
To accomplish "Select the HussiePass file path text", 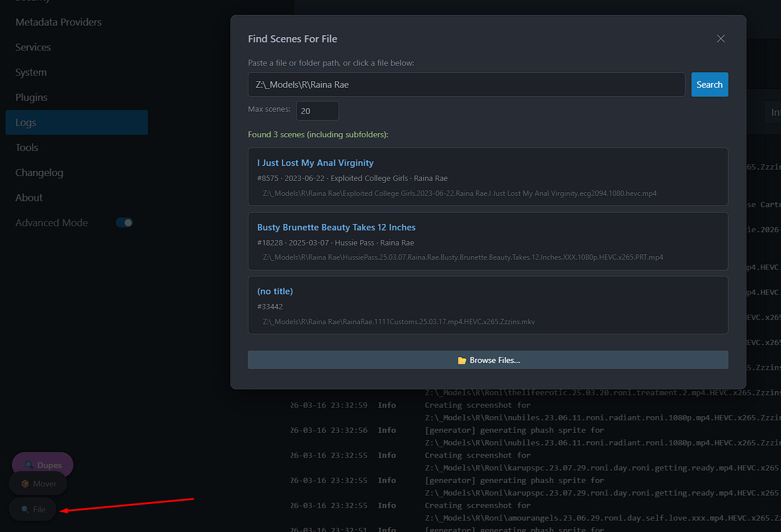I will [x=463, y=257].
